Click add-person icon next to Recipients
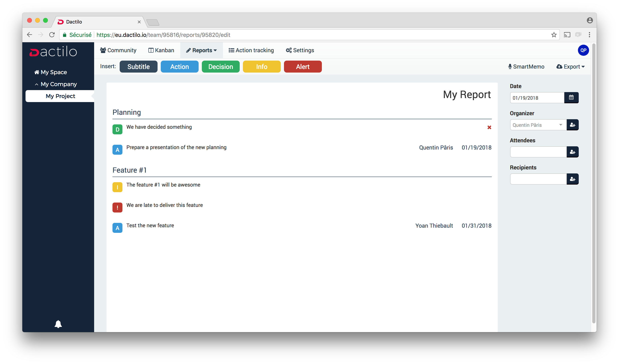This screenshot has width=619, height=364. pos(572,179)
